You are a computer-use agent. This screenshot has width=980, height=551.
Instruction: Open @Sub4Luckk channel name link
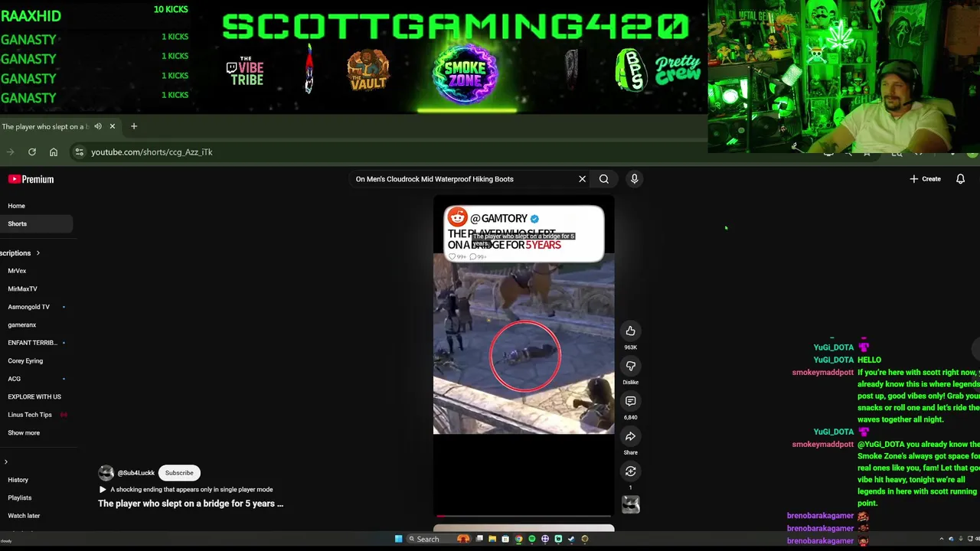click(x=136, y=473)
